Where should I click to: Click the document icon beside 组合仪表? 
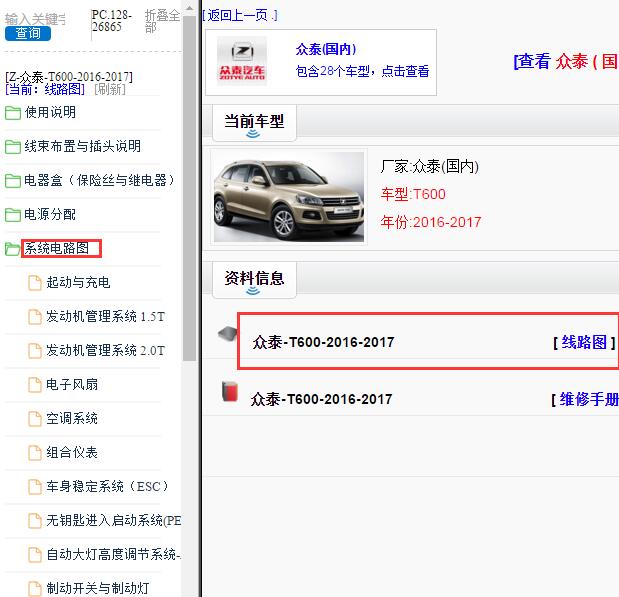click(35, 452)
